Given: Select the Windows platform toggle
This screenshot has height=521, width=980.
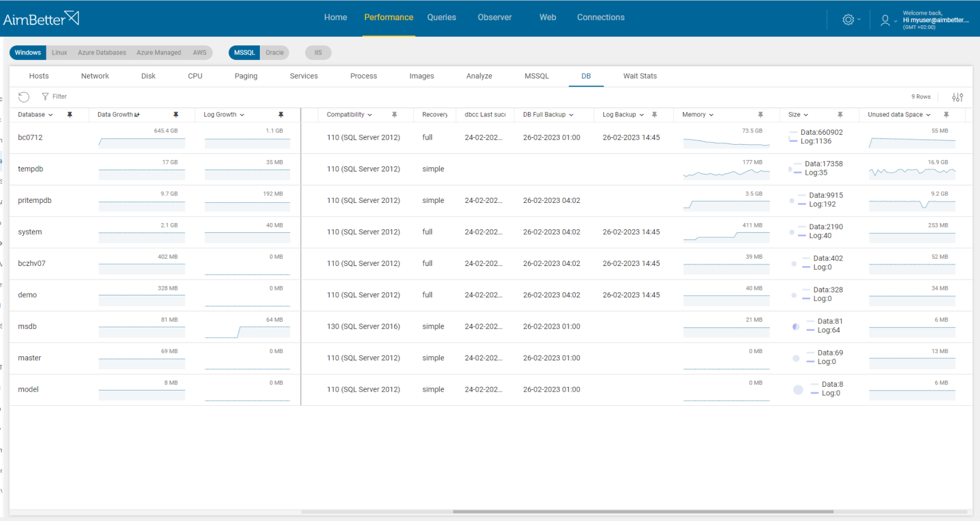Looking at the screenshot, I should click(28, 53).
